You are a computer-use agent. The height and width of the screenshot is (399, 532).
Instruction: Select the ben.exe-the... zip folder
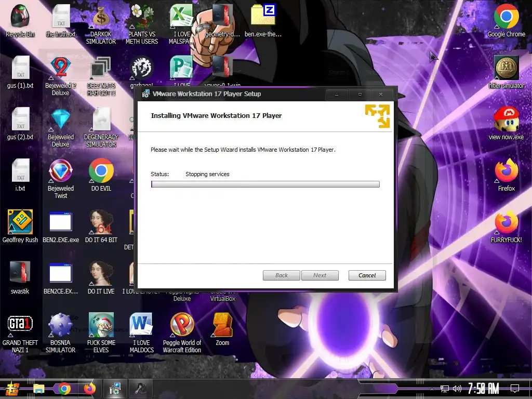(x=263, y=21)
